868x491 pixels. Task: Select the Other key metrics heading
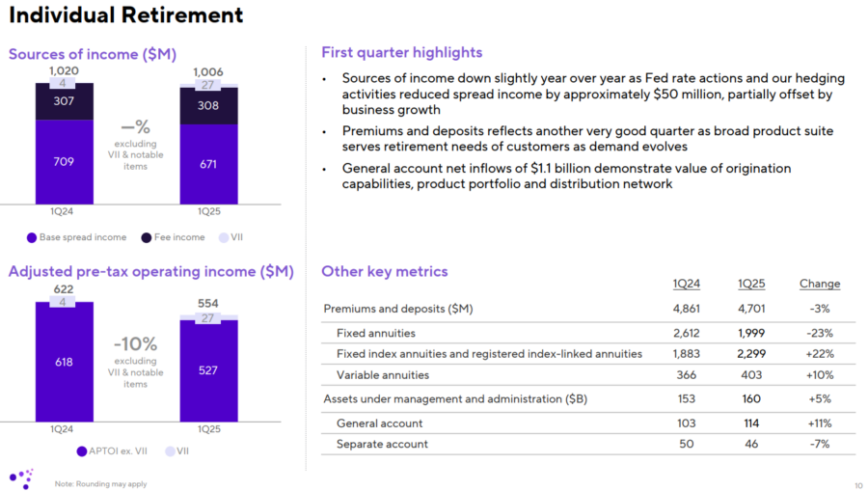[x=384, y=272]
